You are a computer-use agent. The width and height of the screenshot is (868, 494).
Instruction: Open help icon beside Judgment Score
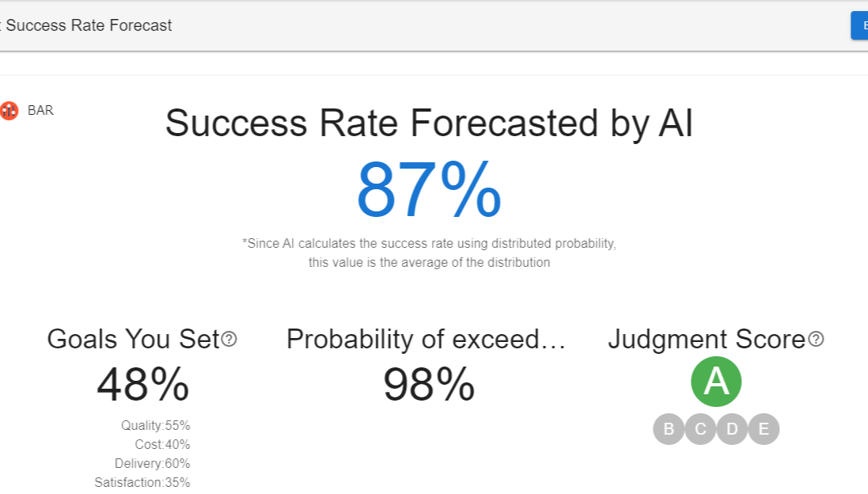click(x=817, y=340)
